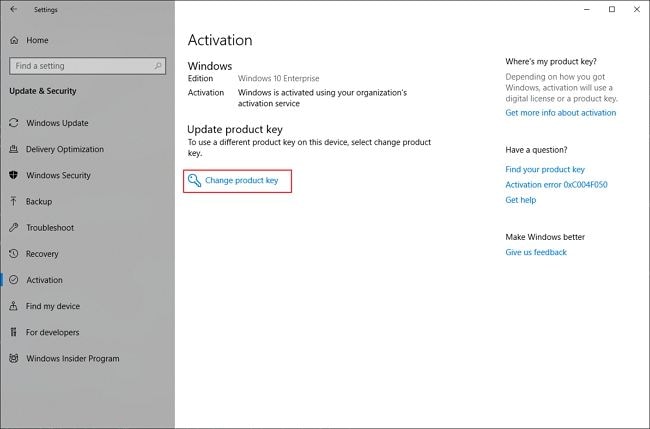Click the Recovery icon in sidebar
The image size is (650, 429).
pyautogui.click(x=14, y=254)
